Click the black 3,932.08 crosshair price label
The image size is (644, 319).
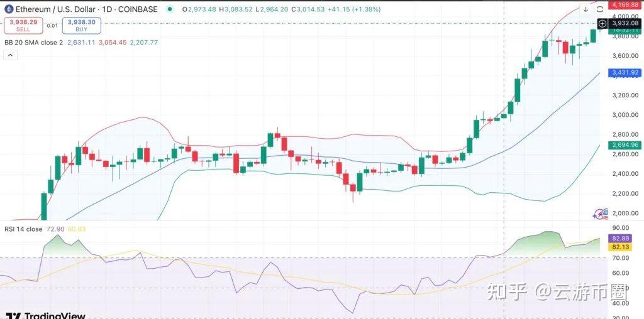click(x=626, y=23)
